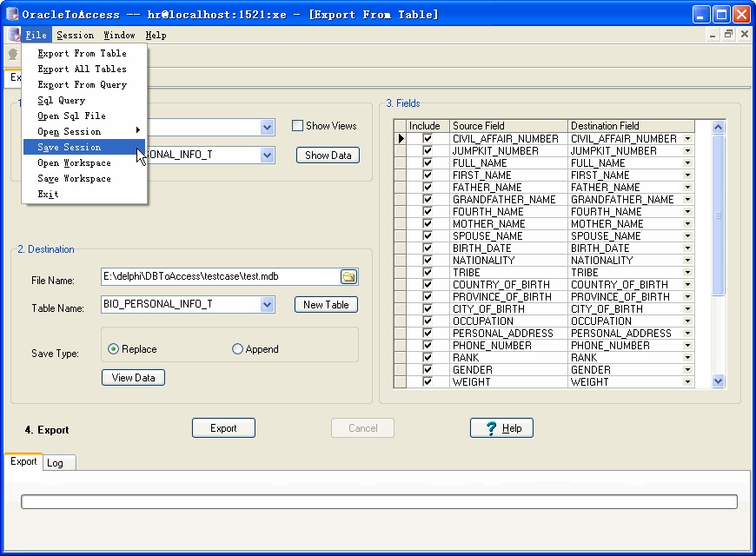This screenshot has height=556, width=756.
Task: Open the Session menu
Action: pos(76,36)
